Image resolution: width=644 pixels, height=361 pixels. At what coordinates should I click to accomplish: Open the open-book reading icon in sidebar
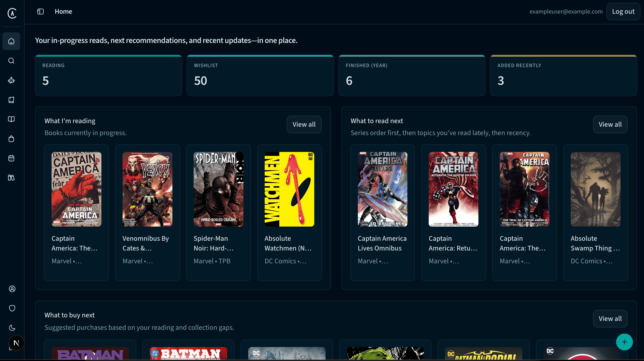pyautogui.click(x=11, y=119)
